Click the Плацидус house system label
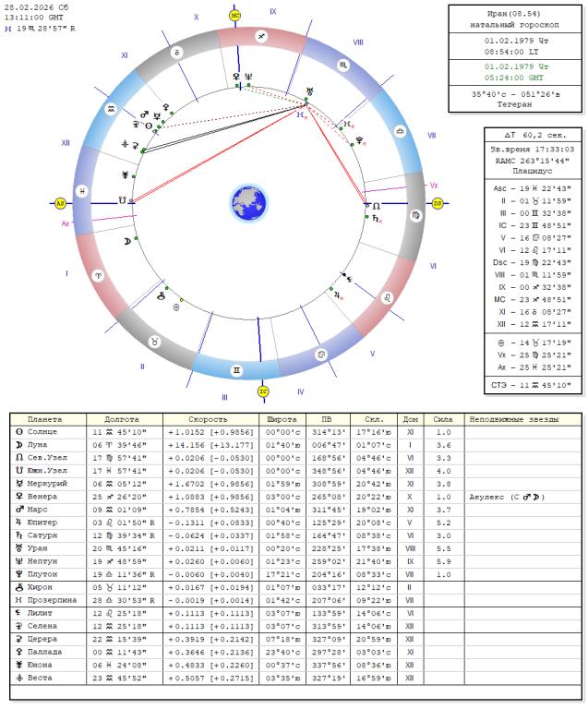The width and height of the screenshot is (588, 709). 532,171
